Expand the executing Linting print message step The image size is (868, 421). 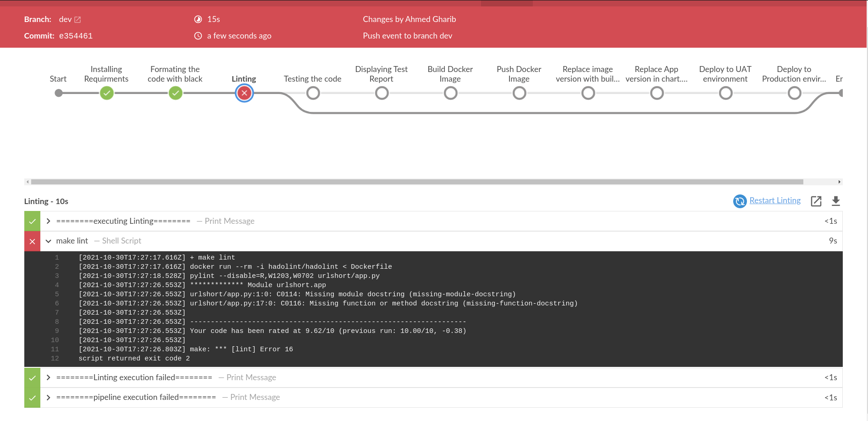point(48,221)
